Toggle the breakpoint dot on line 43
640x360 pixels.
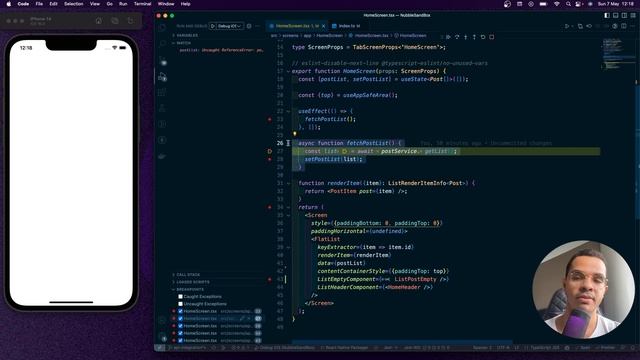(x=269, y=280)
